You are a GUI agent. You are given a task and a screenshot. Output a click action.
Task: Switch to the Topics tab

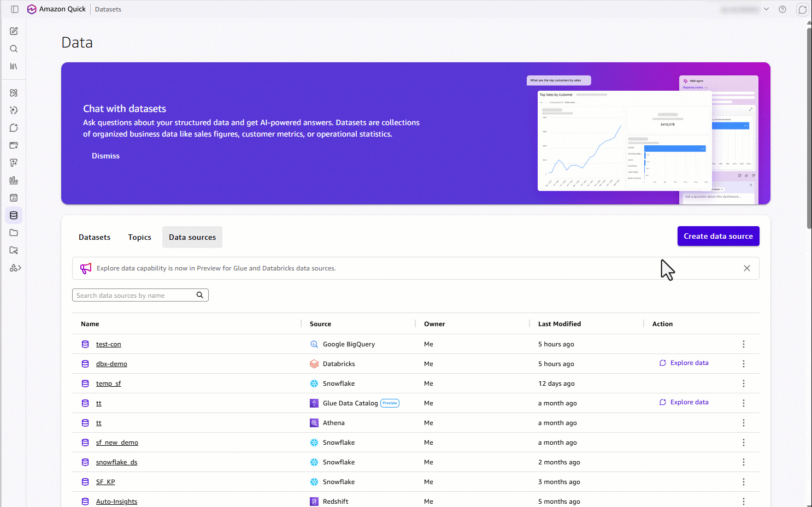coord(140,237)
